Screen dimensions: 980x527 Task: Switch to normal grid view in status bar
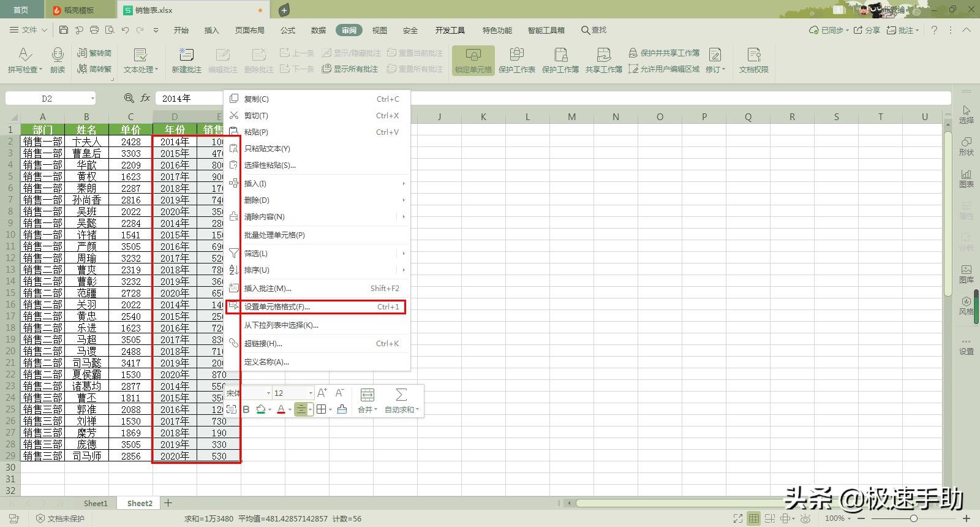tap(754, 518)
